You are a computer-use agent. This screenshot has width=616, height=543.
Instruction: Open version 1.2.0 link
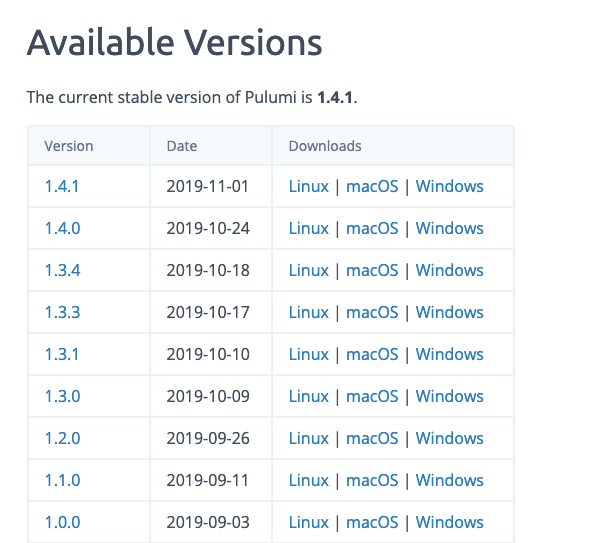[x=62, y=438]
